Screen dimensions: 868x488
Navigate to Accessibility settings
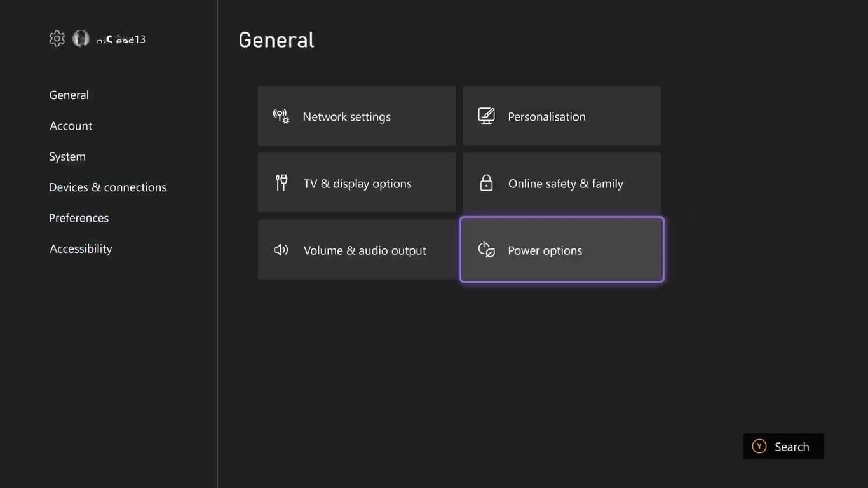point(81,248)
